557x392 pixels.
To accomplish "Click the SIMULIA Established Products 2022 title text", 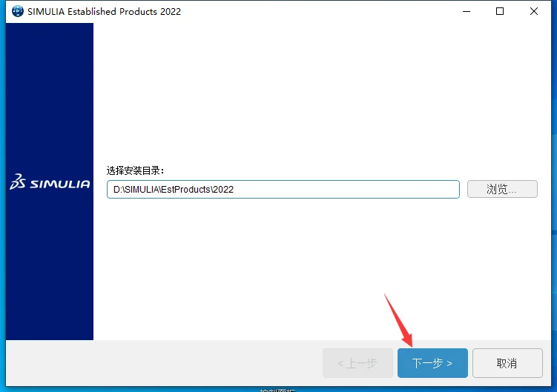I will pyautogui.click(x=104, y=11).
